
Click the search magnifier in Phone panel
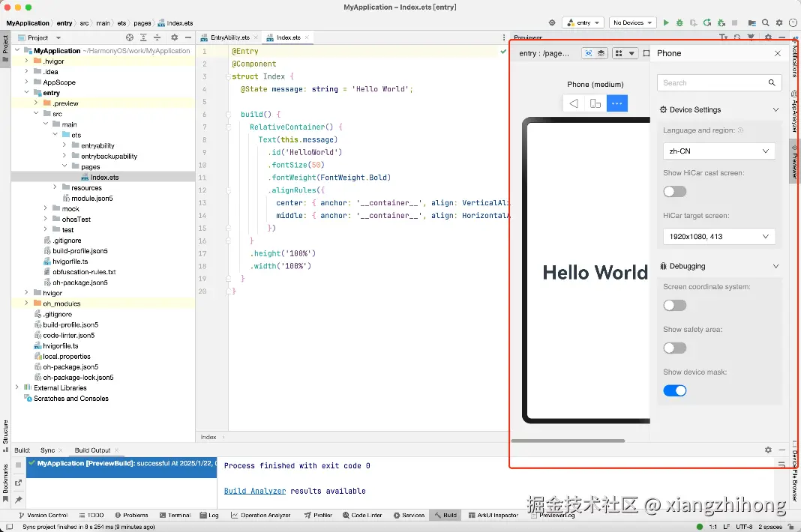click(771, 82)
